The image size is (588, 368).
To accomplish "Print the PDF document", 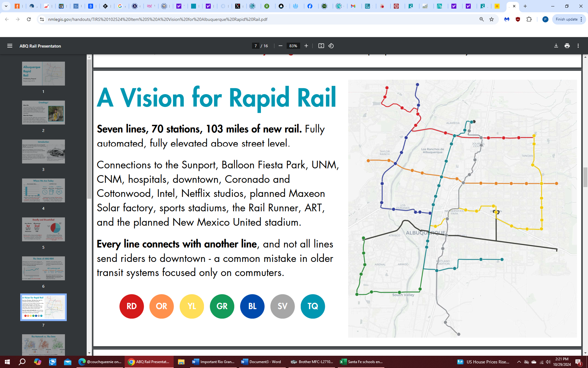I will (567, 46).
